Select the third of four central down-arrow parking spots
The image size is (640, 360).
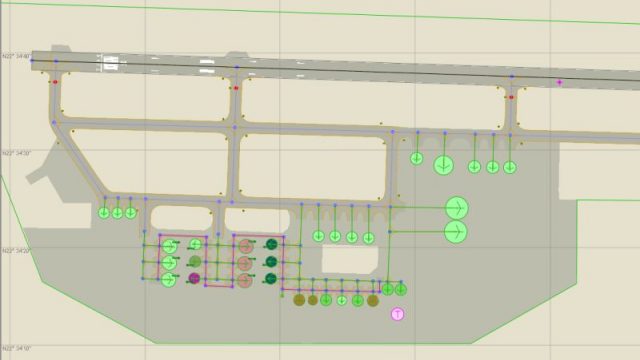(352, 237)
